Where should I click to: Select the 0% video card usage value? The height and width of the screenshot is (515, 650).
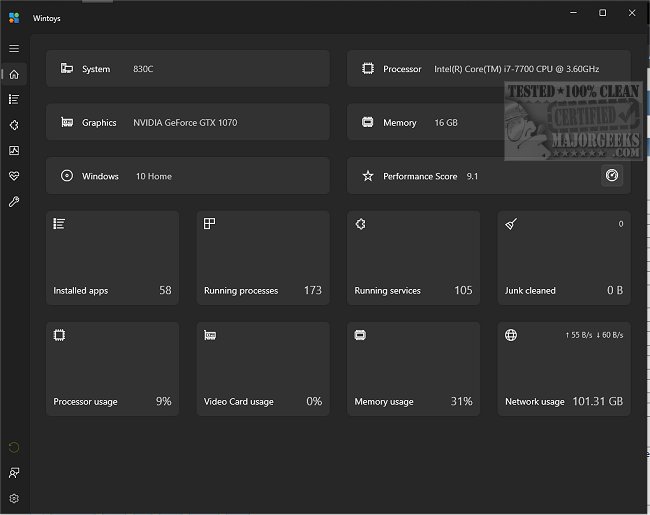pyautogui.click(x=314, y=401)
